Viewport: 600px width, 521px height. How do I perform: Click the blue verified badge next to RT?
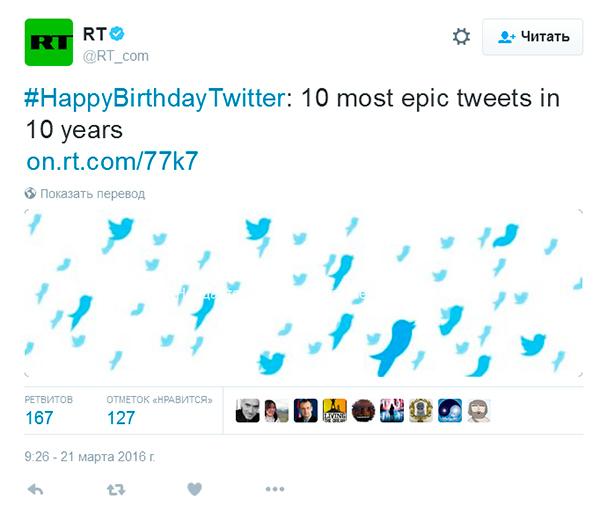click(x=116, y=34)
